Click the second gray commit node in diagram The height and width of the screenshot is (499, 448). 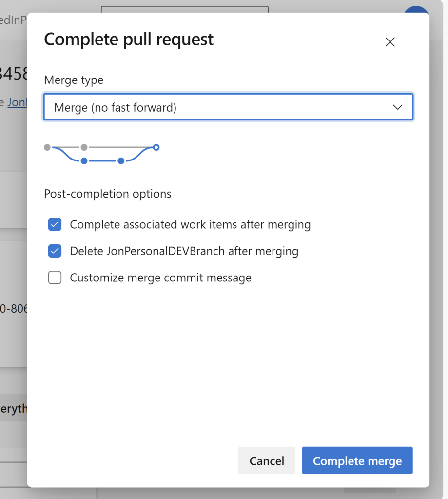[x=84, y=147]
